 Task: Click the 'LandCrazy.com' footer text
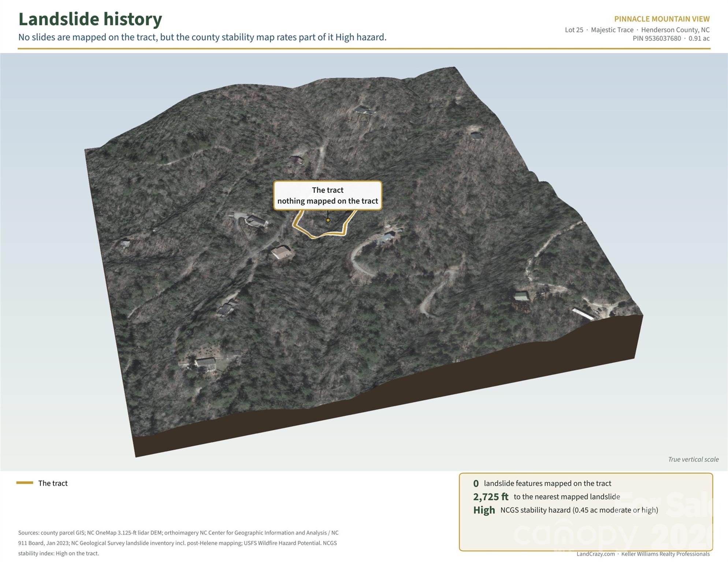coord(595,554)
